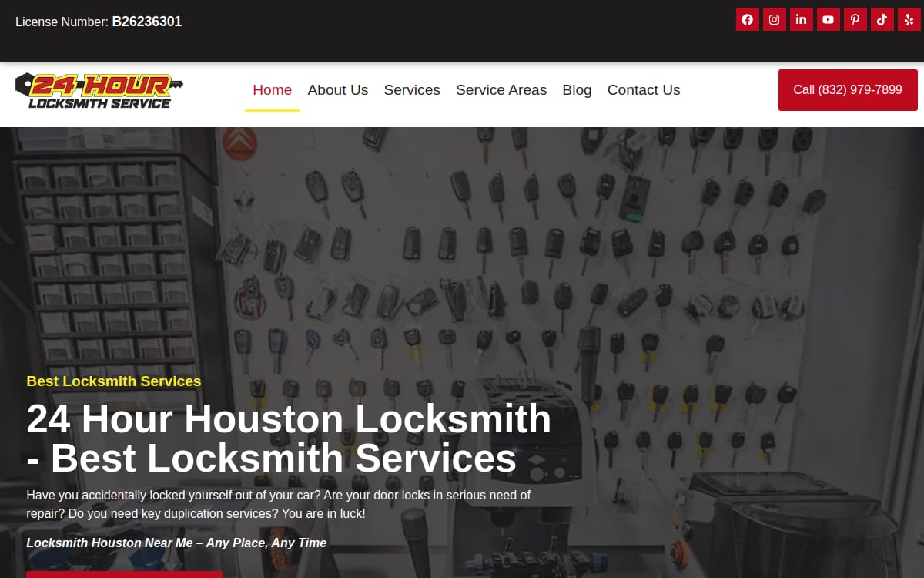Click license number B26236301 text
The width and height of the screenshot is (924, 578).
pos(147,22)
